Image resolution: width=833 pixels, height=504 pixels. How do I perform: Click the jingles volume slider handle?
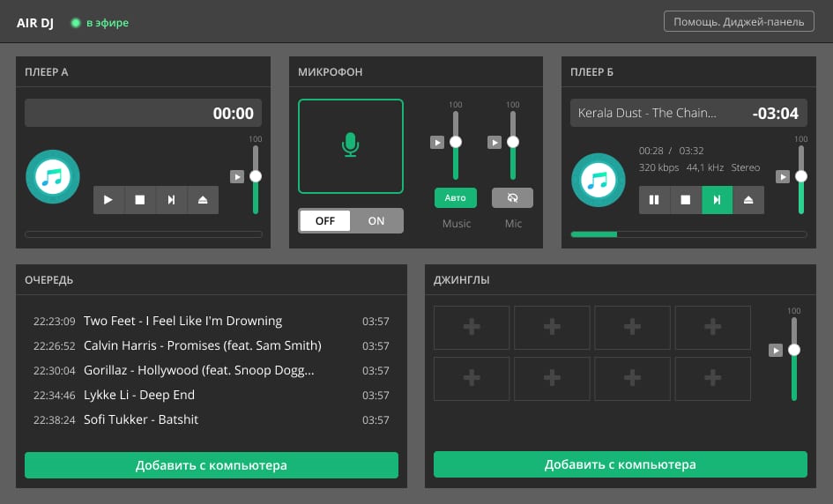(794, 350)
